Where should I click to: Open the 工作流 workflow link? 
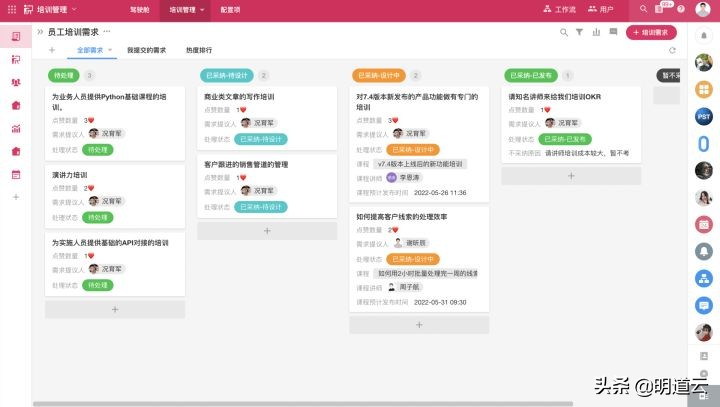559,9
